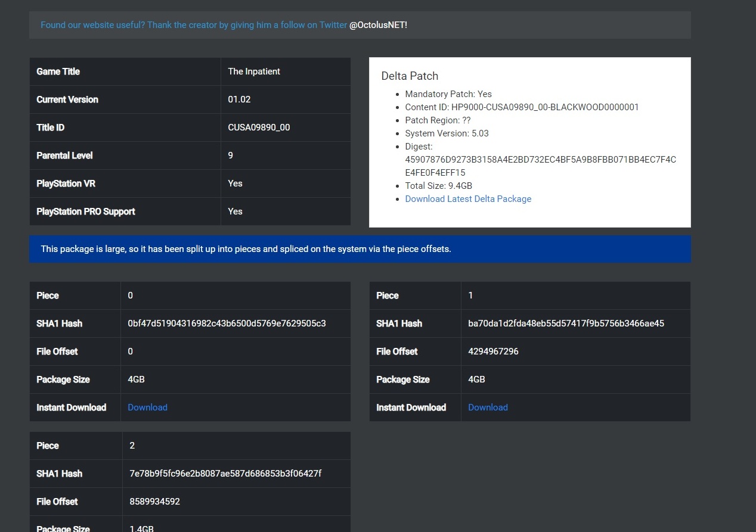This screenshot has width=756, height=532.
Task: Click 'System Version: 5.03' list entry
Action: pos(447,133)
